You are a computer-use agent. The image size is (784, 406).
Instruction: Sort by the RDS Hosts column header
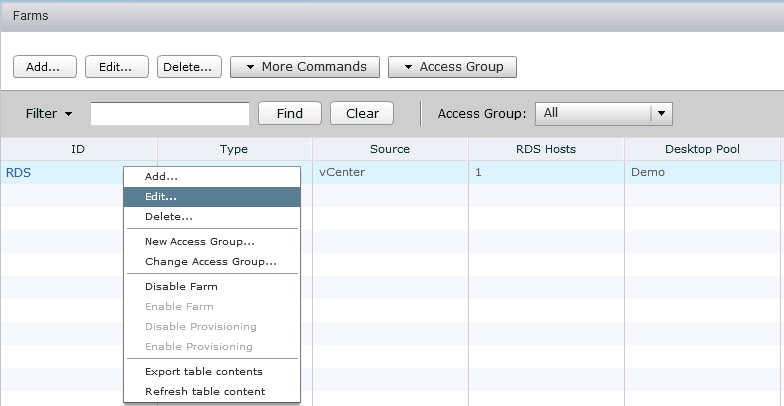click(x=546, y=150)
